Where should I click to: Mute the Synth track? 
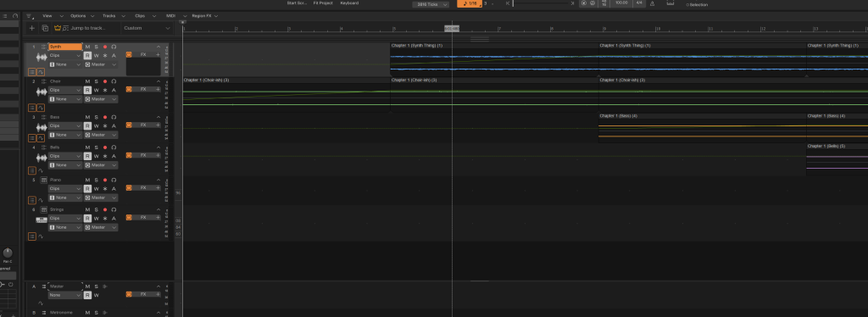tap(87, 47)
